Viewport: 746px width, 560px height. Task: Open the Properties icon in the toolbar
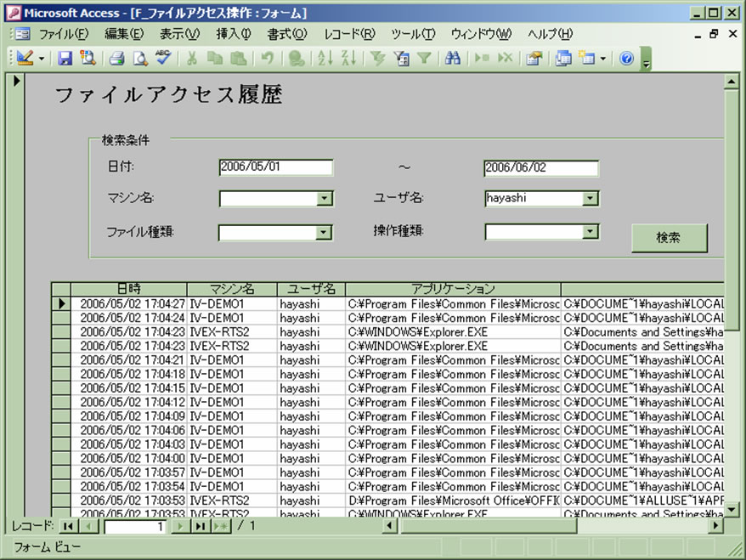(x=534, y=59)
